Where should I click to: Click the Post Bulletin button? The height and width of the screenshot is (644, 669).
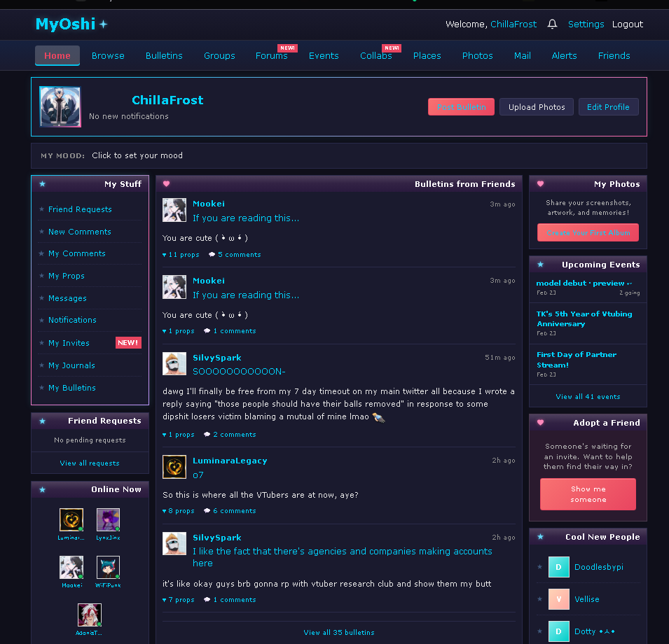(x=461, y=107)
